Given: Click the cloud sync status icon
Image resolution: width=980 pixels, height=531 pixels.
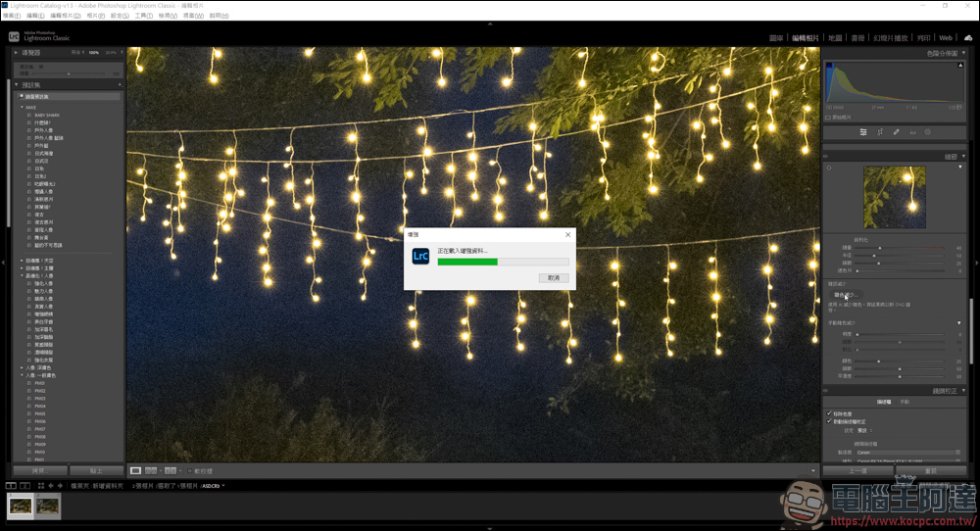Looking at the screenshot, I should point(968,38).
